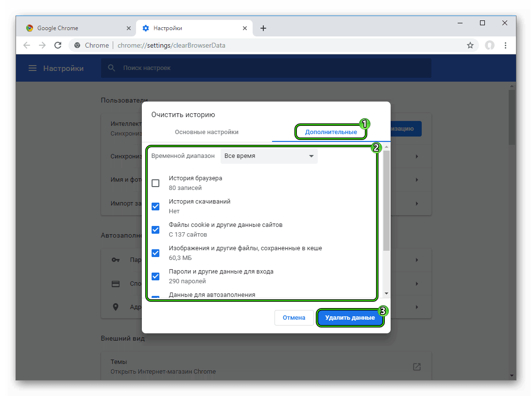The image size is (532, 396).
Task: Check the История браузера checkbox
Action: (155, 183)
